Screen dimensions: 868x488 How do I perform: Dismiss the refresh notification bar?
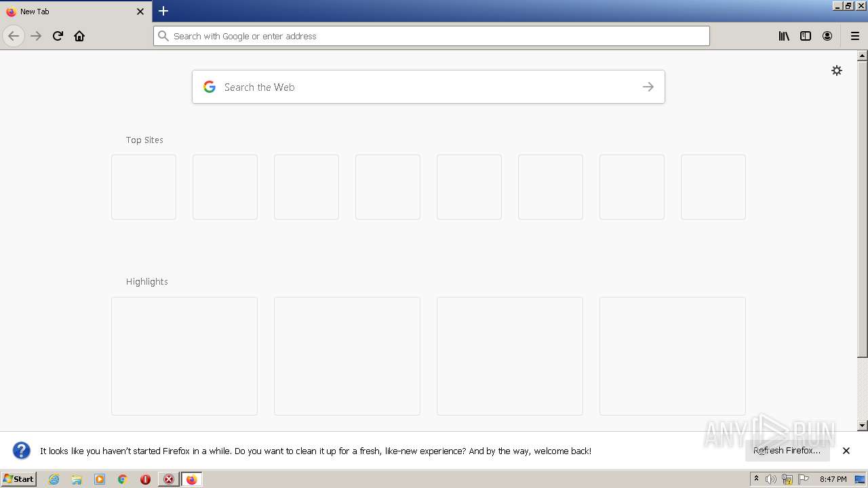click(846, 451)
